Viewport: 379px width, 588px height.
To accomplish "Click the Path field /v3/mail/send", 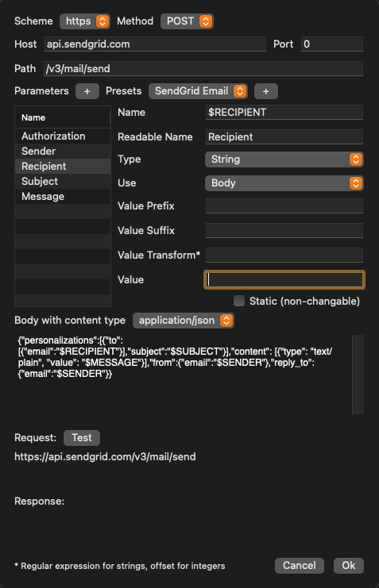I will click(203, 68).
